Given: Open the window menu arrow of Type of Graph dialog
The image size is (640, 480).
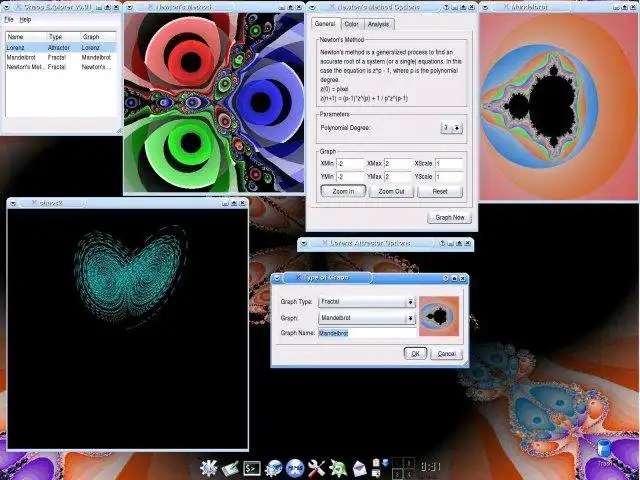Looking at the screenshot, I should tap(277, 278).
